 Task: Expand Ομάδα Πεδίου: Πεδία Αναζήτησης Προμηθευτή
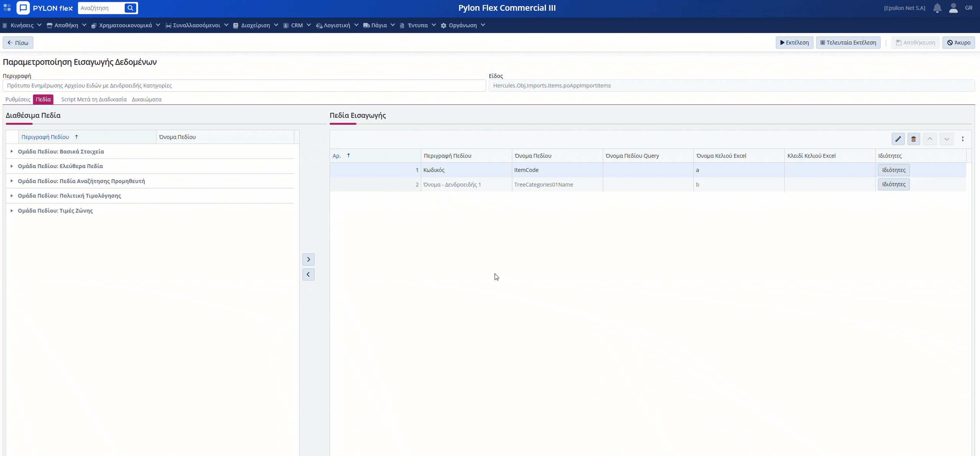11,181
